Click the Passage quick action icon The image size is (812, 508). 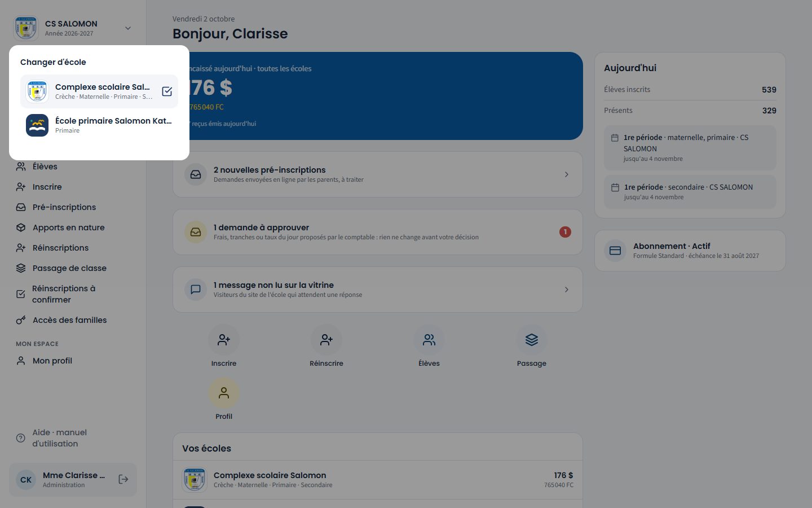[532, 340]
